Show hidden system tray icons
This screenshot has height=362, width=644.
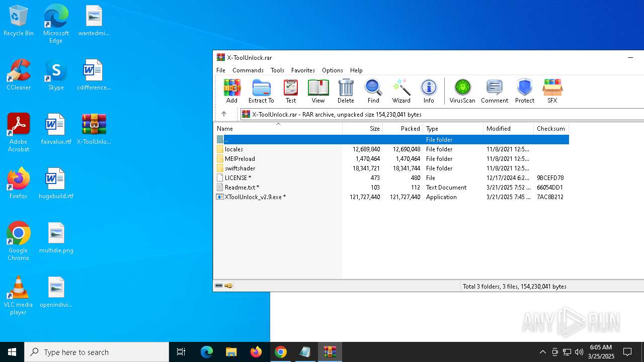click(542, 352)
